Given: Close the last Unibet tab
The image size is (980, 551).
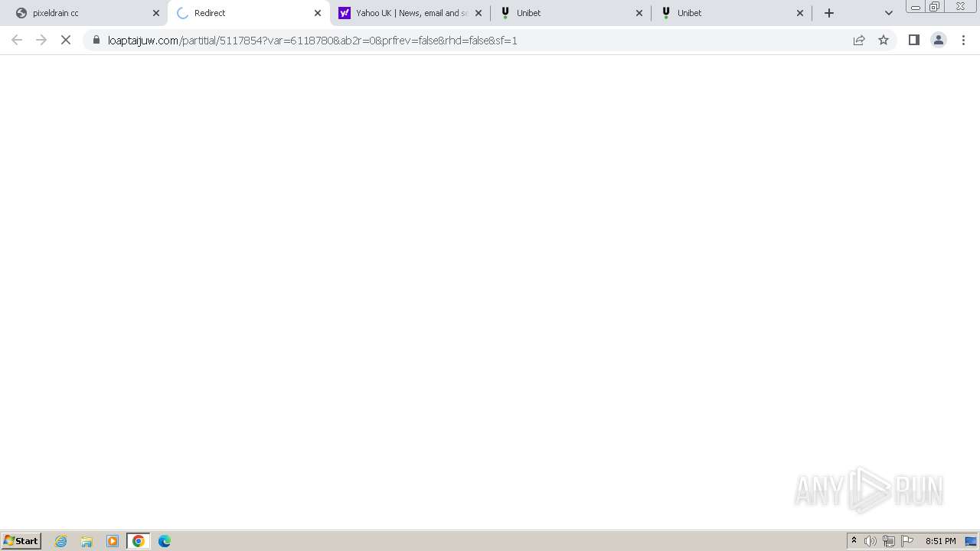Looking at the screenshot, I should pyautogui.click(x=800, y=13).
